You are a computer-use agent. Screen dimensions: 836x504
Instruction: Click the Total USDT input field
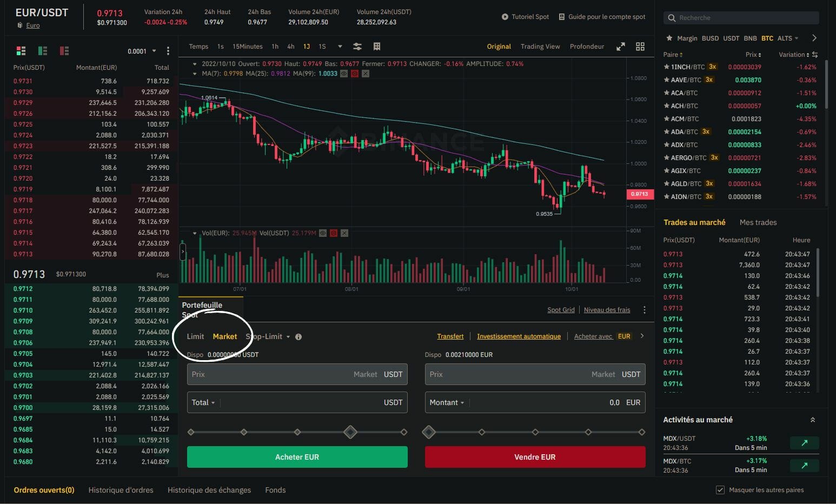tap(297, 402)
